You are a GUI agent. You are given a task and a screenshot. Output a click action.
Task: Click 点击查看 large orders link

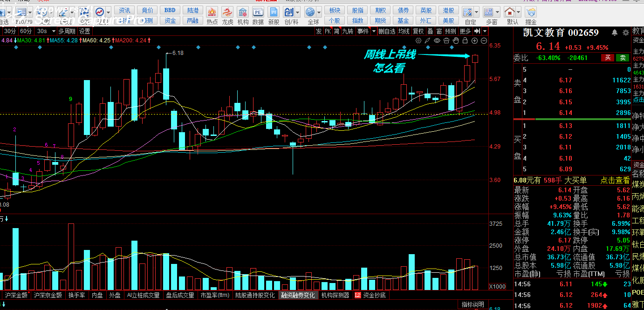[615, 180]
